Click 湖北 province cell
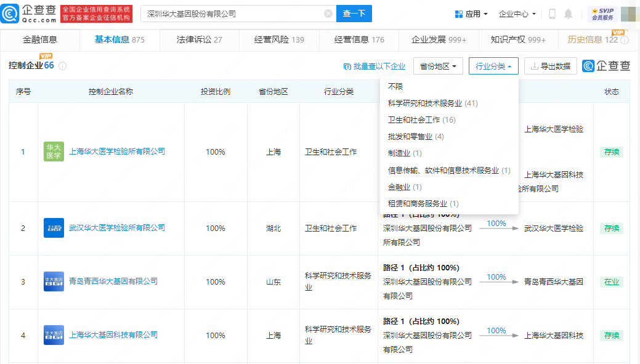 (x=273, y=228)
